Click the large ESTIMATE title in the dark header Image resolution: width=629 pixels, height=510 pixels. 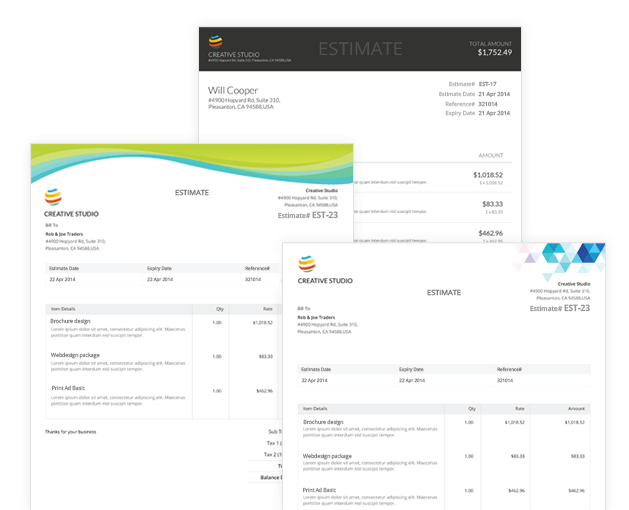pos(360,49)
